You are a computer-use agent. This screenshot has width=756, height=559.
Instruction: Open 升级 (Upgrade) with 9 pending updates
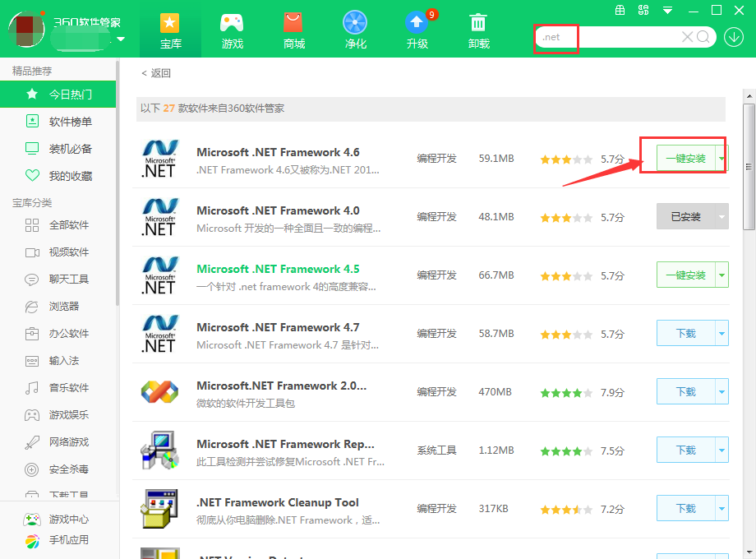coord(417,30)
